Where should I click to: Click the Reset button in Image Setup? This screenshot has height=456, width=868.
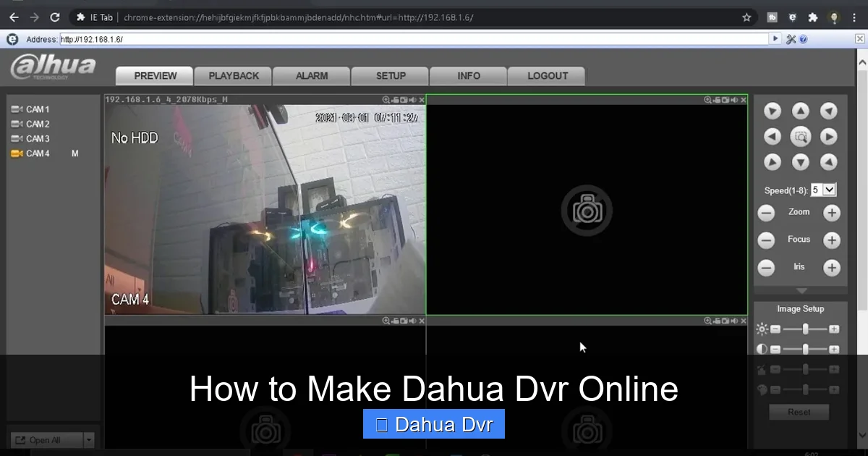click(799, 411)
